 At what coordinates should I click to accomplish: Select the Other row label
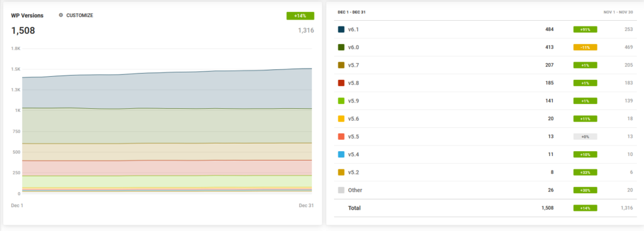point(355,190)
